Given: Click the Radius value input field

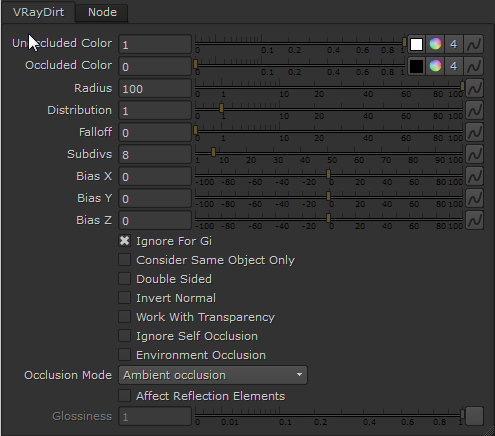Looking at the screenshot, I should click(155, 88).
